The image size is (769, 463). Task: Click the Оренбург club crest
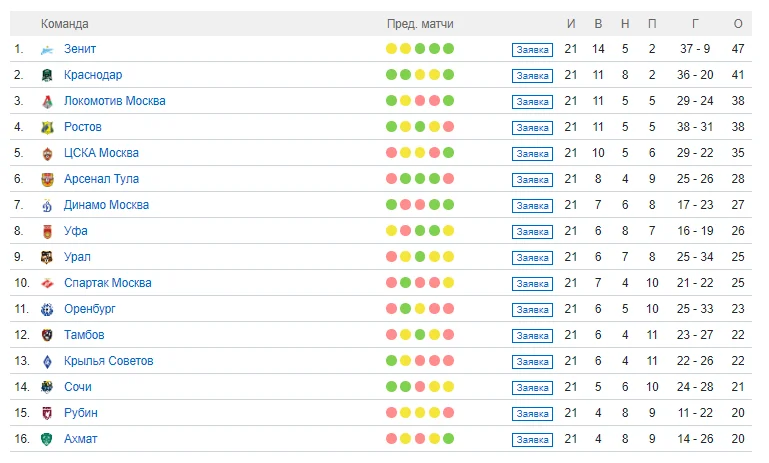coord(47,309)
